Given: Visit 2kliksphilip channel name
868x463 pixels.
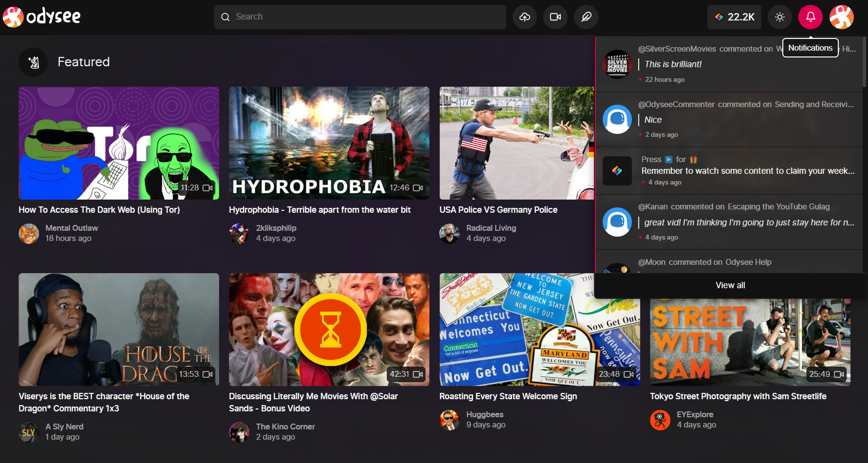Looking at the screenshot, I should tap(276, 228).
